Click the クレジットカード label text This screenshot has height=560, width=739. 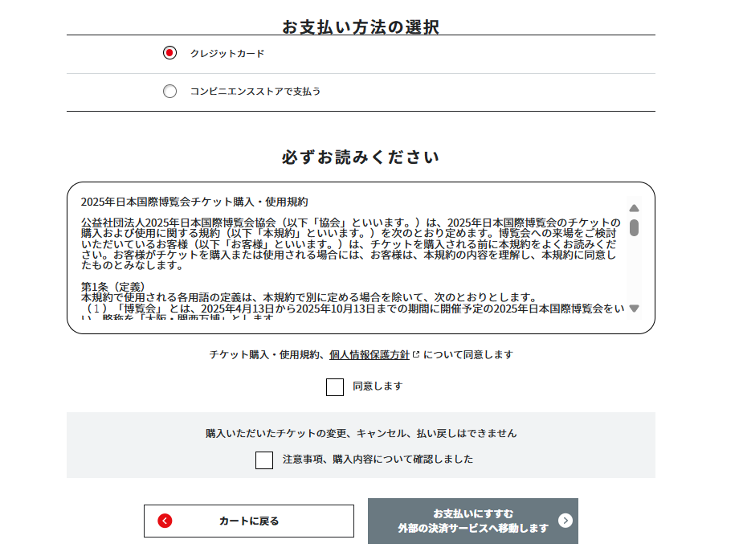click(227, 54)
